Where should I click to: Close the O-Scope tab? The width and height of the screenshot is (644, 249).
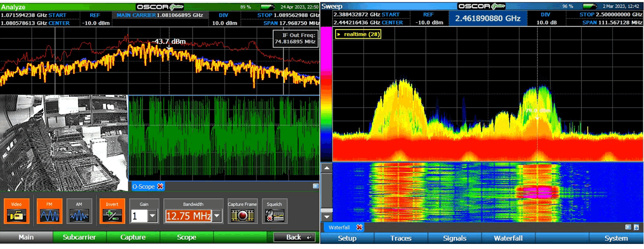(160, 187)
